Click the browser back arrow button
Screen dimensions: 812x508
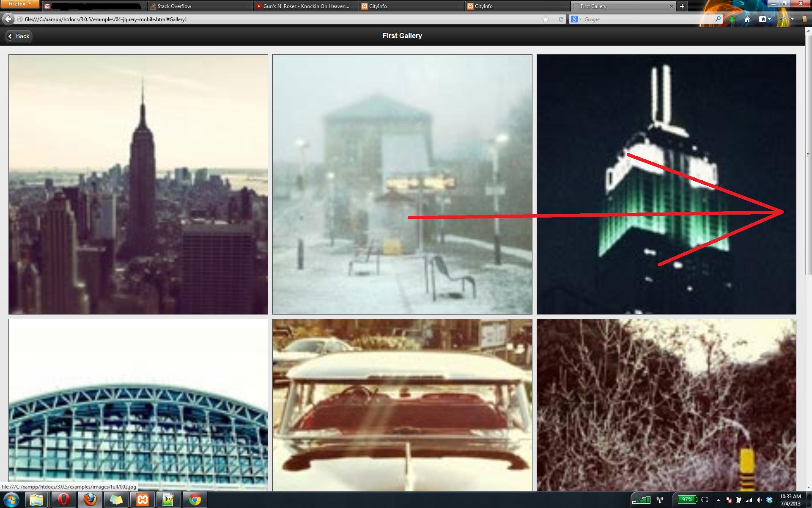click(8, 19)
